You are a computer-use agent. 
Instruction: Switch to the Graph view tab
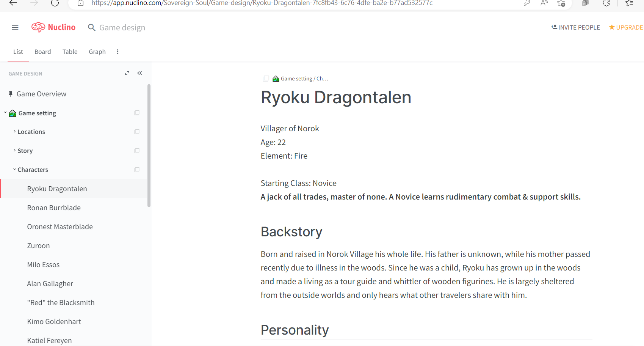(97, 52)
